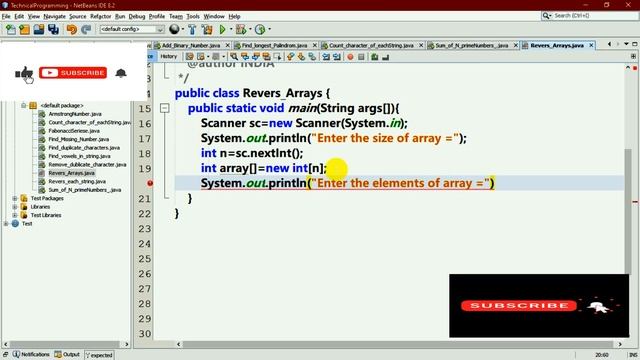Collapse the default package node
The width and height of the screenshot is (640, 360).
(x=24, y=105)
